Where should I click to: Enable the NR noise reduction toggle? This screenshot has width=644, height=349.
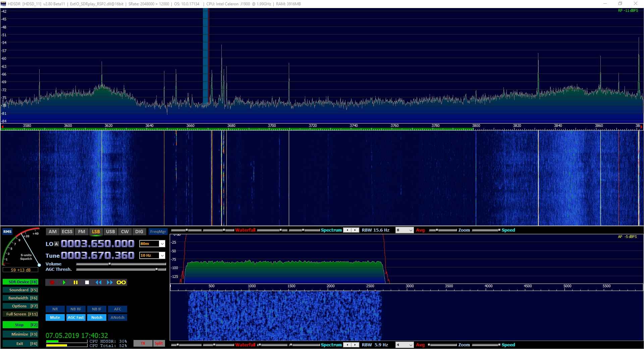55,309
